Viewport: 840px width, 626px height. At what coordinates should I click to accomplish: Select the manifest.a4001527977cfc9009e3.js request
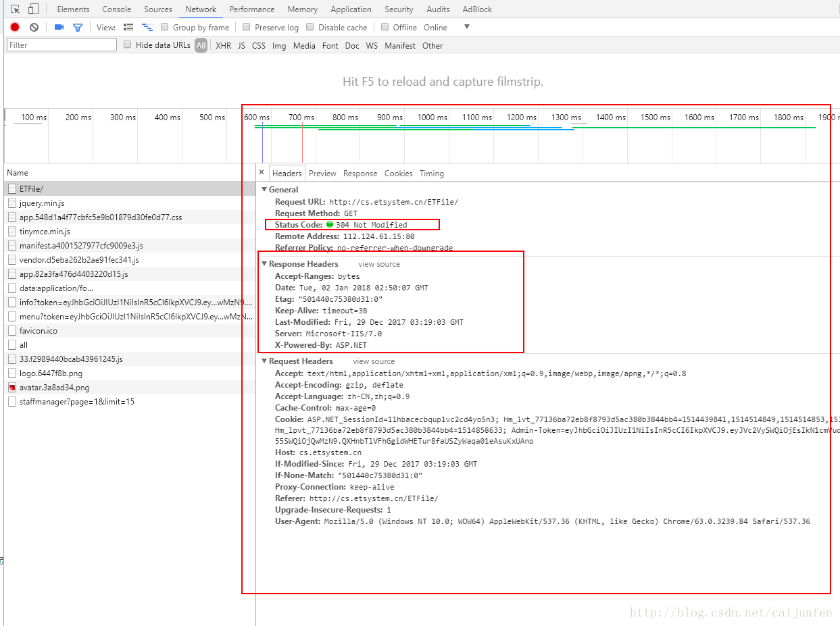click(x=128, y=246)
